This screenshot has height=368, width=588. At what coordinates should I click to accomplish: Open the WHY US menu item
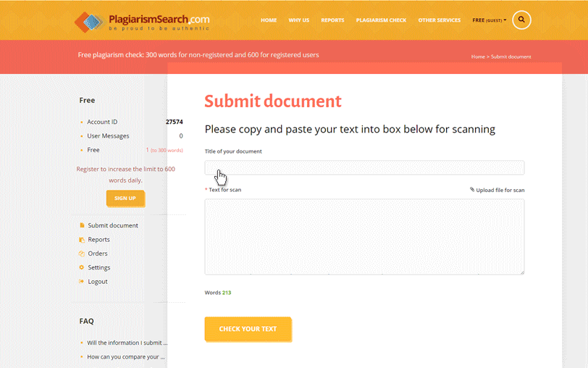pyautogui.click(x=299, y=20)
